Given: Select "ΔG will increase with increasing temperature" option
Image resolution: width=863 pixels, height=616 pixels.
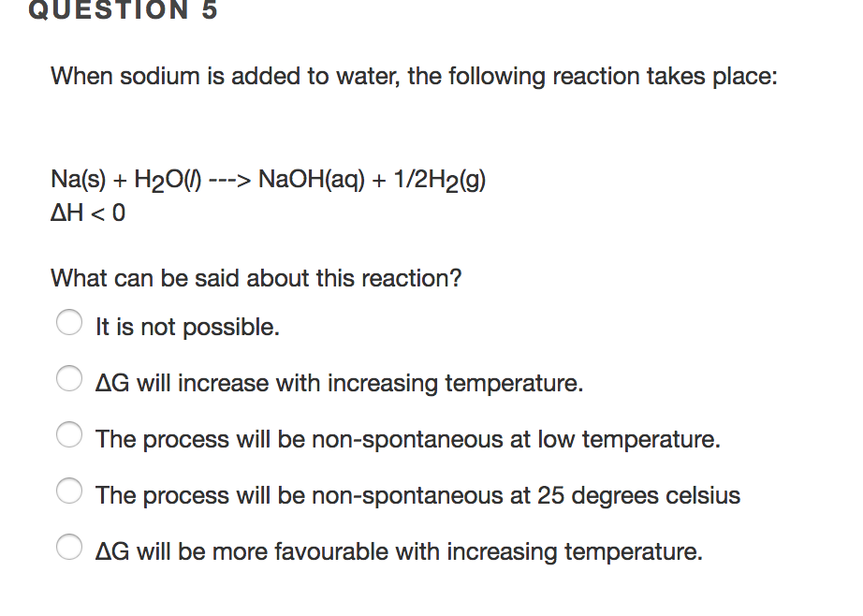Looking at the screenshot, I should tap(69, 378).
